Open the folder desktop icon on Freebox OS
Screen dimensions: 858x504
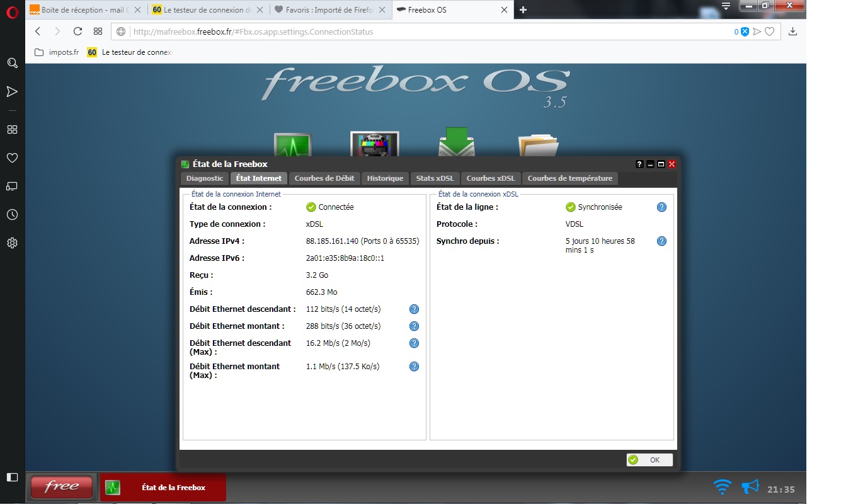point(539,145)
